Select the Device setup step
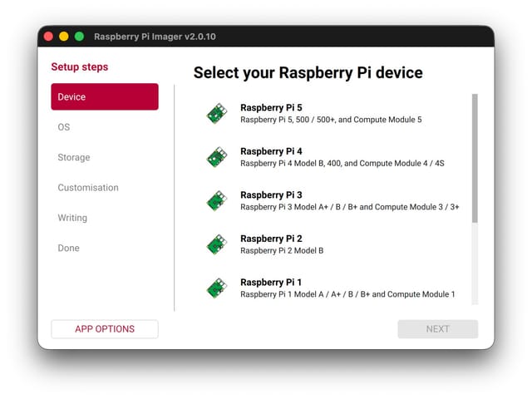This screenshot has height=399, width=532. 105,96
